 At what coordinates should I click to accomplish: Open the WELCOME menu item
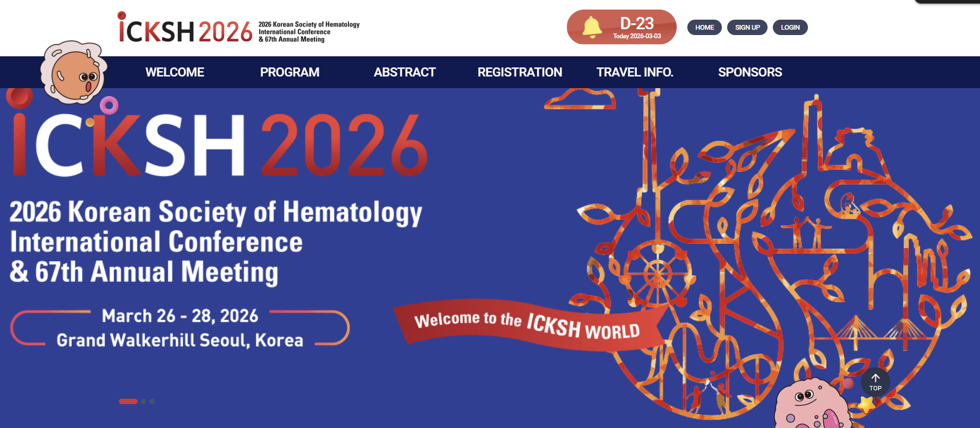[x=175, y=72]
